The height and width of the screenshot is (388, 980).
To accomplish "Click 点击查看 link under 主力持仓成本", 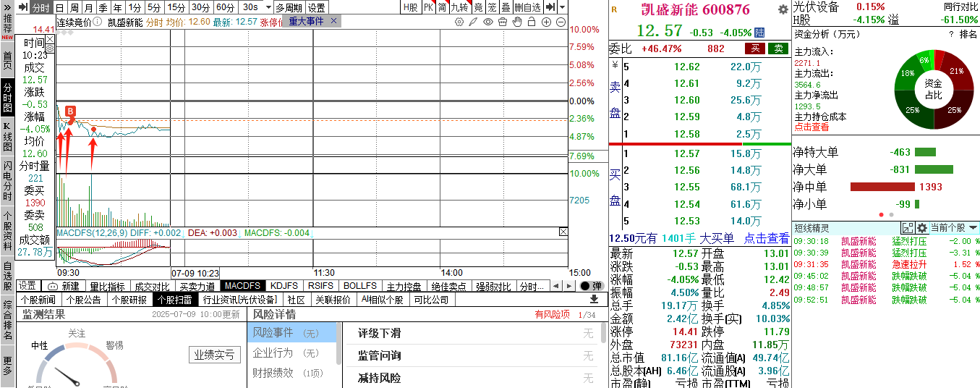I will [x=811, y=127].
